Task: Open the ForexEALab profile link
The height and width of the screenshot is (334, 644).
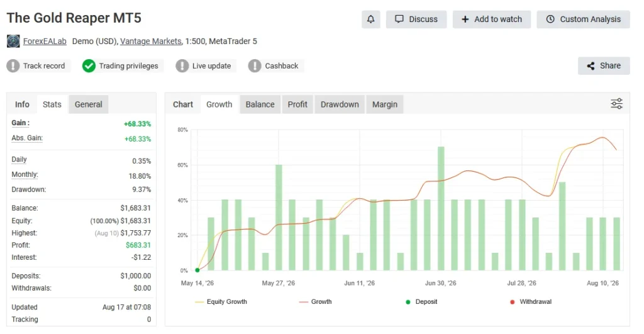Action: point(45,41)
